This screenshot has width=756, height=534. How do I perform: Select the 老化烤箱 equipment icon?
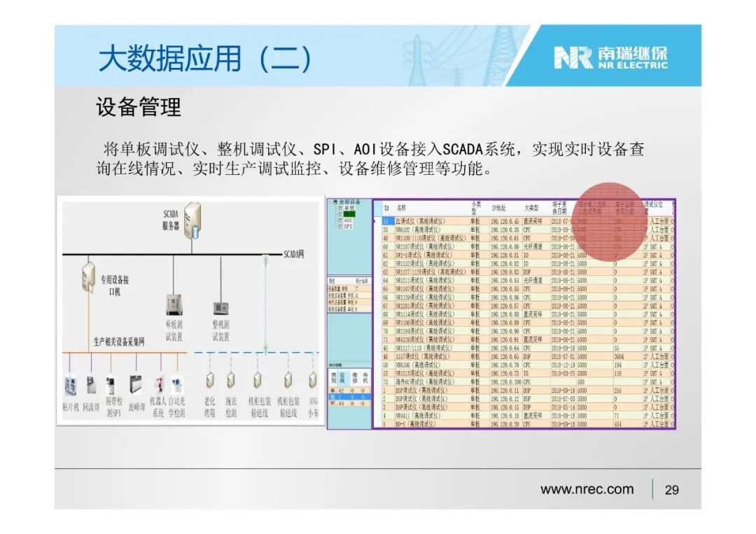coord(210,381)
